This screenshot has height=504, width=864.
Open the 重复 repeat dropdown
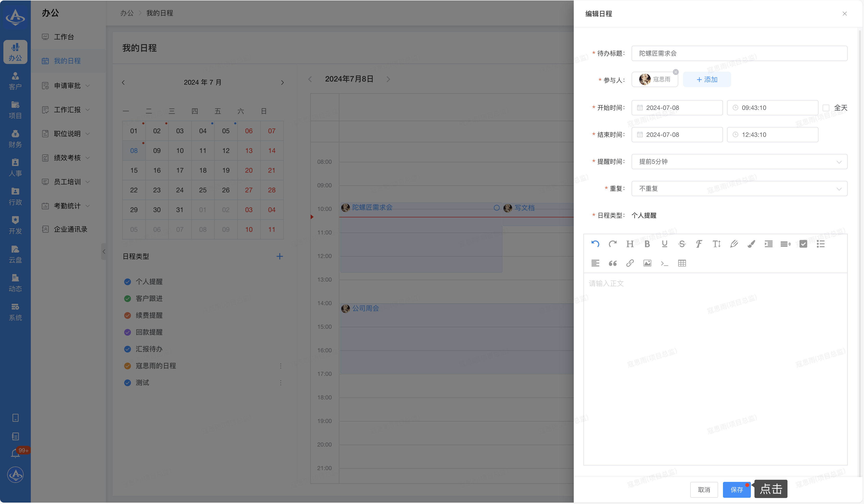(x=739, y=189)
